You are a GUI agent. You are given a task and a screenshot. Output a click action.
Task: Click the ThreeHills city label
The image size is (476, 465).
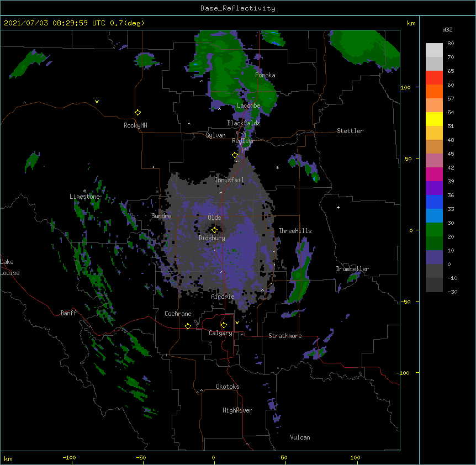[295, 231]
